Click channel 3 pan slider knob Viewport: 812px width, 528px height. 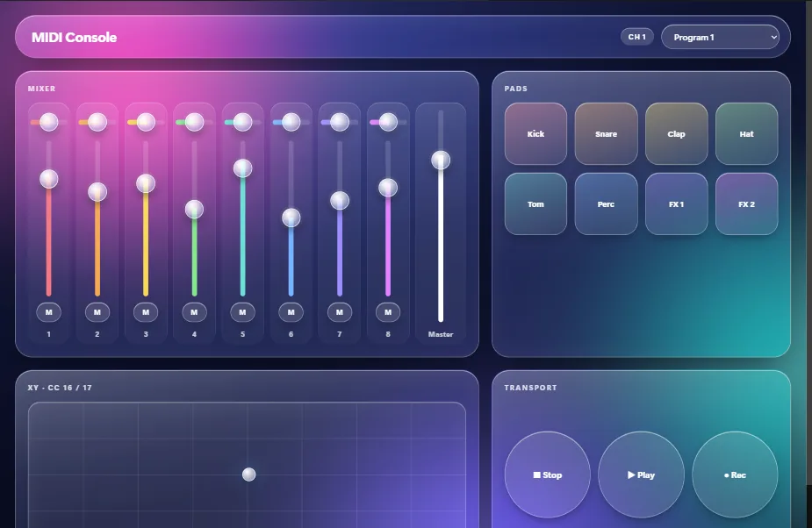146,122
